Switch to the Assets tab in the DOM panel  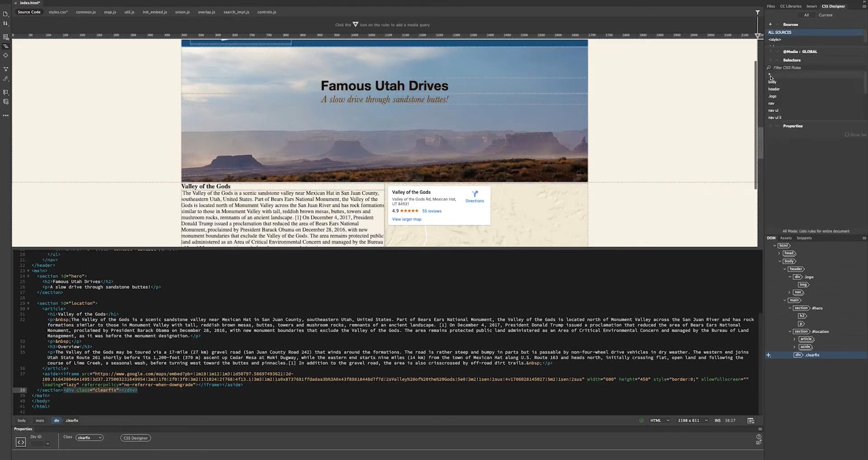(x=786, y=238)
